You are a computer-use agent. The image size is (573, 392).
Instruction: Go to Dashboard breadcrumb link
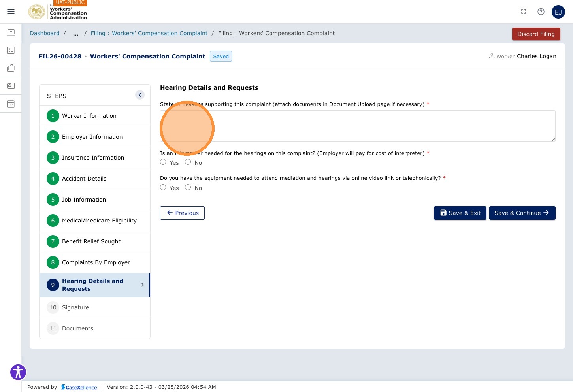[x=45, y=33]
